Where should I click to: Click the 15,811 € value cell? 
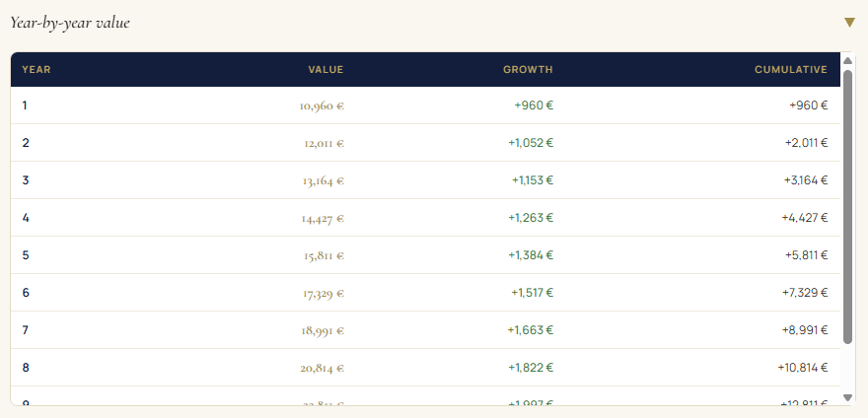(324, 255)
